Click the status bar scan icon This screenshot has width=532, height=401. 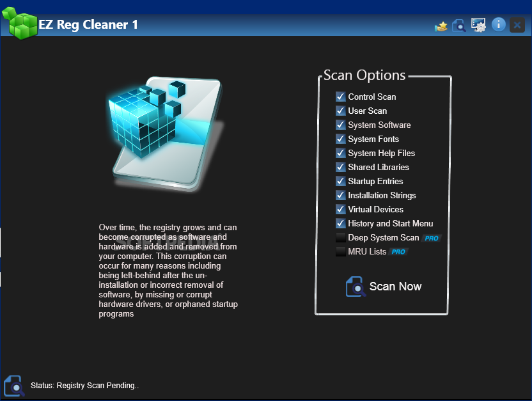pyautogui.click(x=14, y=386)
